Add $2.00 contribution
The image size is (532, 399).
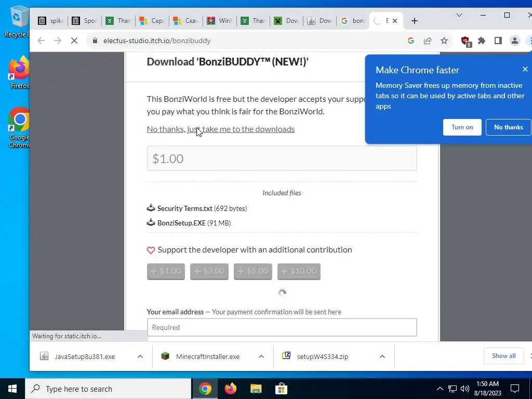[x=209, y=271]
